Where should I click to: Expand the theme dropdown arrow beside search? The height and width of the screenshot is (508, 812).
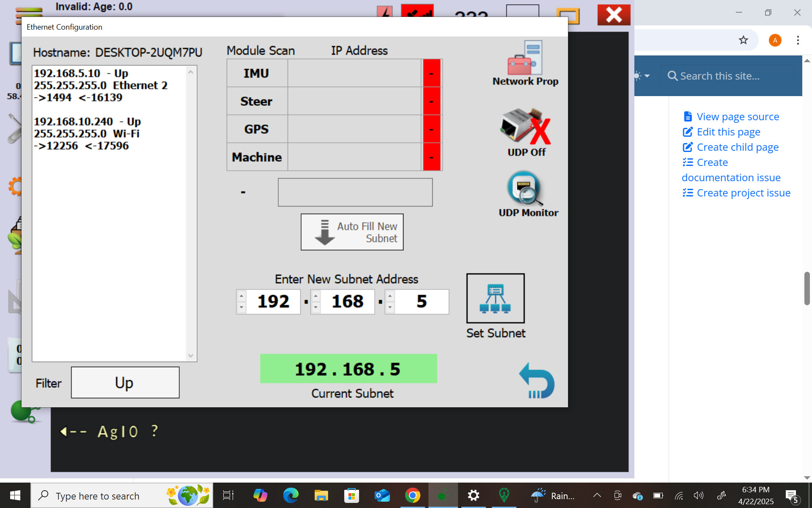click(x=647, y=76)
